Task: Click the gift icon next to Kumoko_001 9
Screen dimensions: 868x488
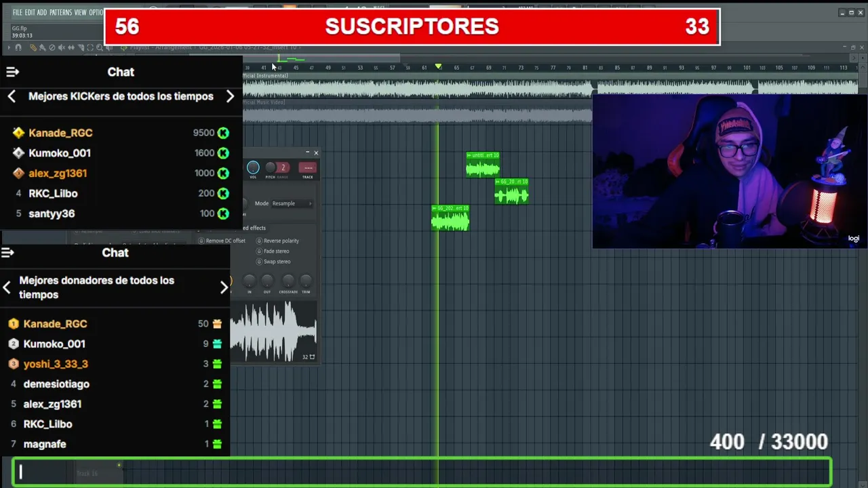Action: point(217,344)
